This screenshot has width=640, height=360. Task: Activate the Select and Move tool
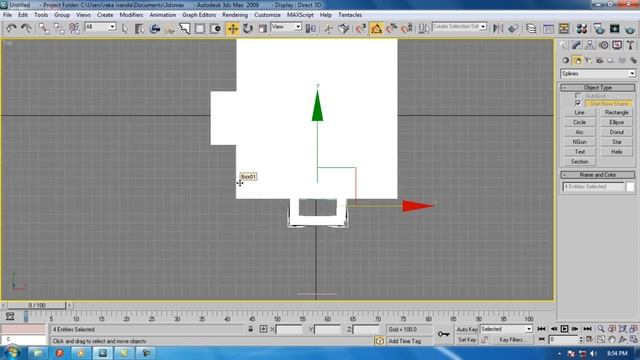coord(233,29)
